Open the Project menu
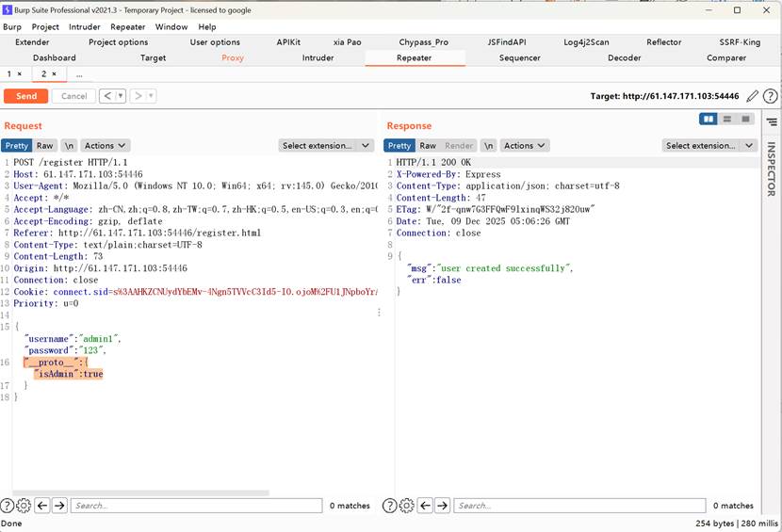 pos(45,27)
